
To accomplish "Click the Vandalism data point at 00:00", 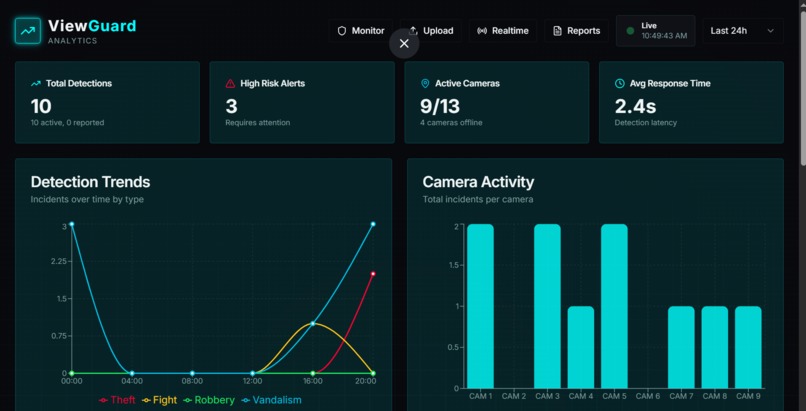I will point(71,224).
